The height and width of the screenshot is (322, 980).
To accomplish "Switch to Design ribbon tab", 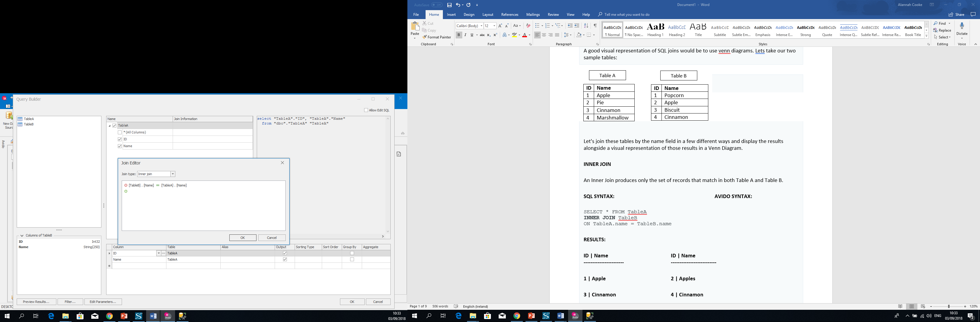I will pos(469,14).
